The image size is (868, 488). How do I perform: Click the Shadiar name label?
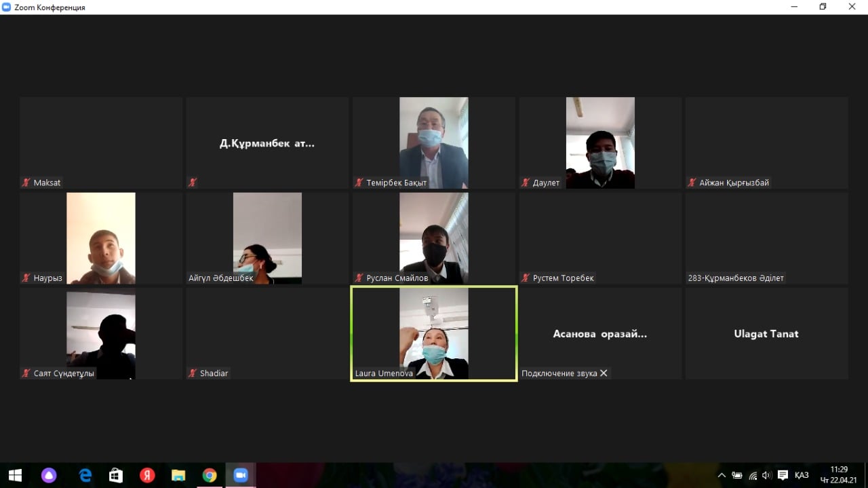coord(214,373)
